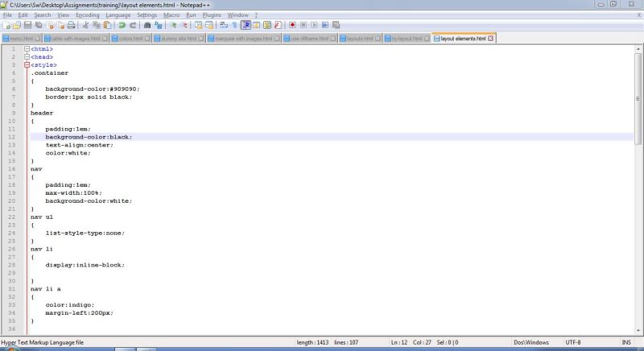Undo the last edit with the green arrow

tap(122, 25)
